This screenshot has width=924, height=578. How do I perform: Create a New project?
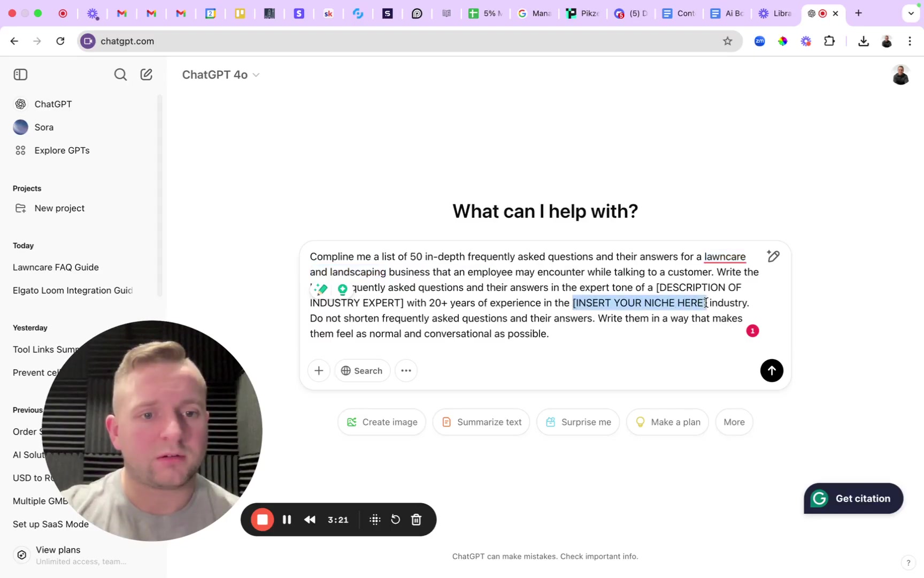tap(59, 208)
